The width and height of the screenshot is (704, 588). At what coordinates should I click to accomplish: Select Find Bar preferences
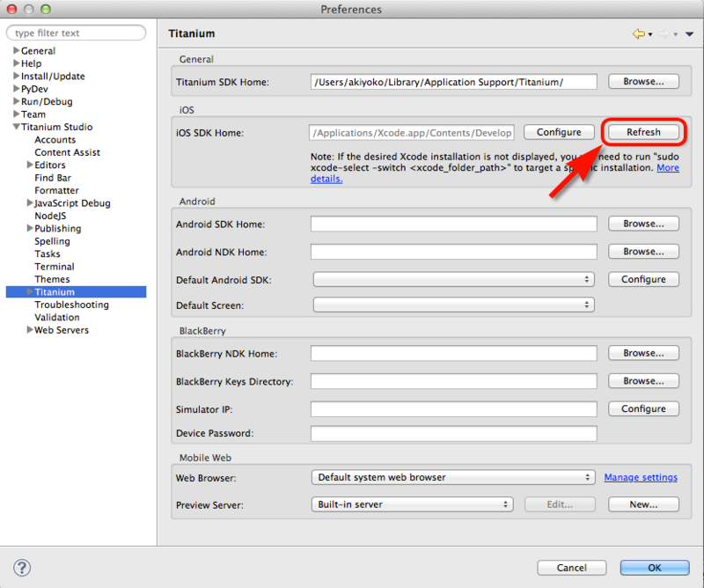[x=53, y=178]
